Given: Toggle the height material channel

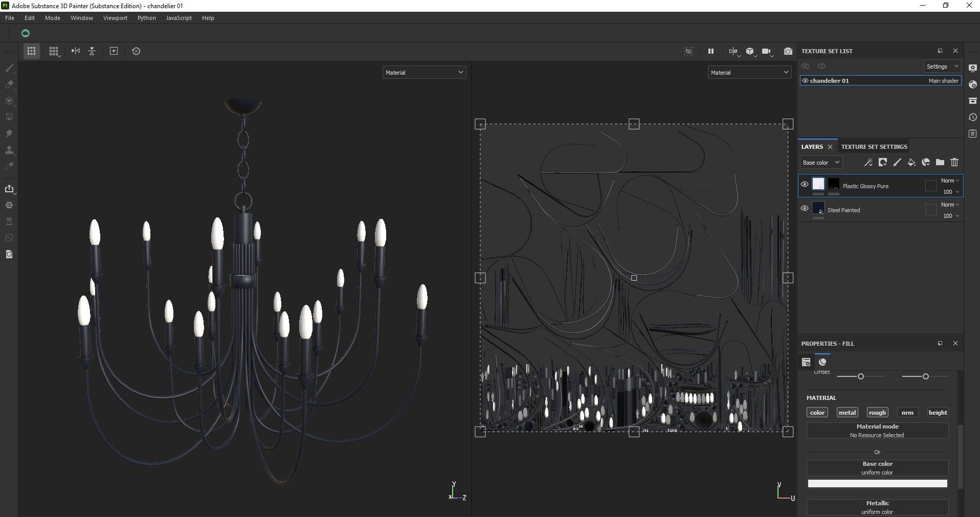Looking at the screenshot, I should coord(938,413).
